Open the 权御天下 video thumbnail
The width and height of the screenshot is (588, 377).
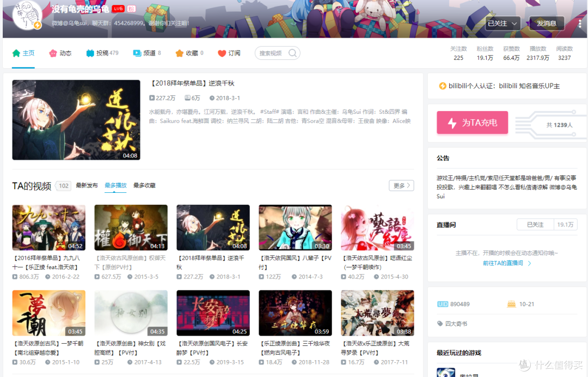point(131,228)
